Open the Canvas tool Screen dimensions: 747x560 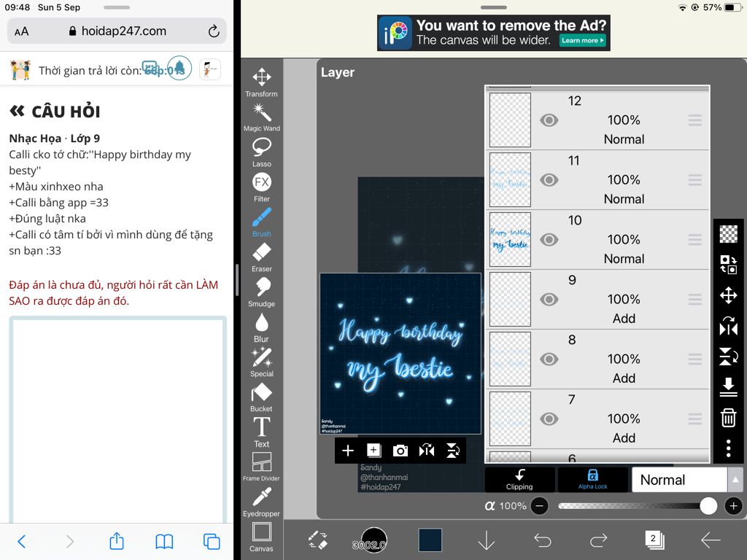262,537
